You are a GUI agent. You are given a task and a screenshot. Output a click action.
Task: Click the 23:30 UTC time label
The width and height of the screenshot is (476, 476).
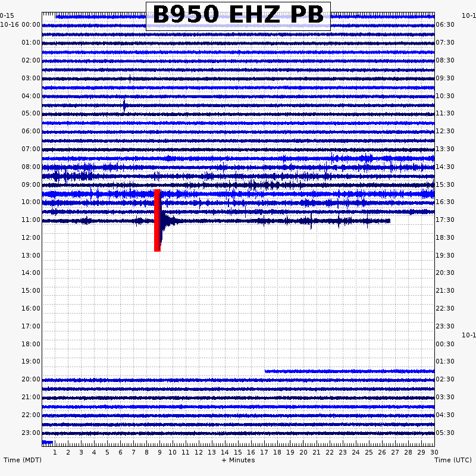(445, 326)
